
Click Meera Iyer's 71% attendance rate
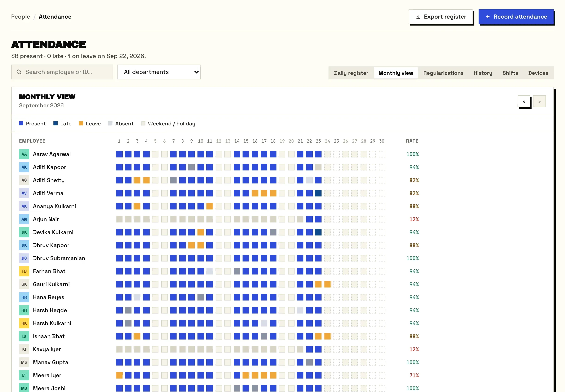[414, 376]
